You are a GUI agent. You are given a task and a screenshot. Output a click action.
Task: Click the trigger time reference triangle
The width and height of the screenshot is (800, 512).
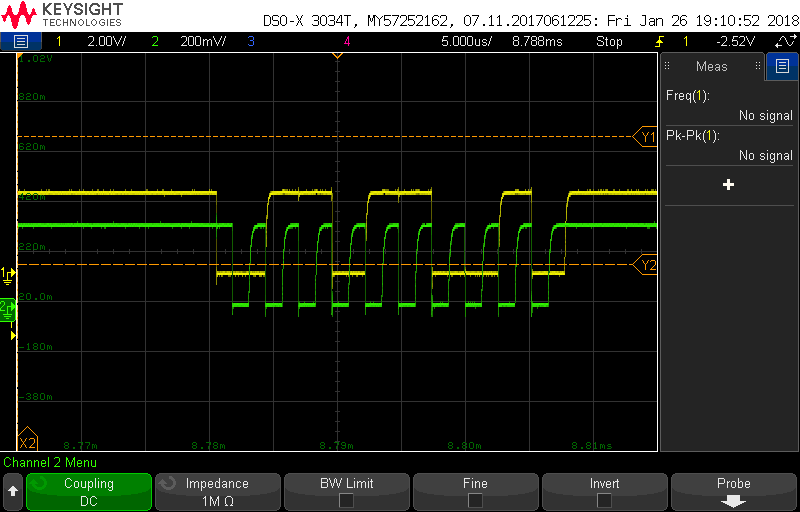click(x=337, y=55)
